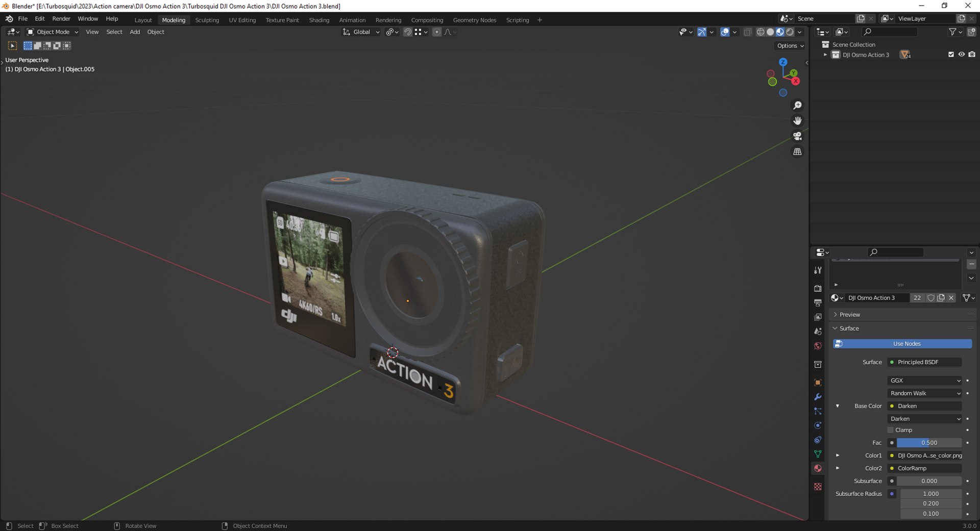Switch to the Shading workspace tab
Screen dimensions: 980x531
pyautogui.click(x=319, y=20)
